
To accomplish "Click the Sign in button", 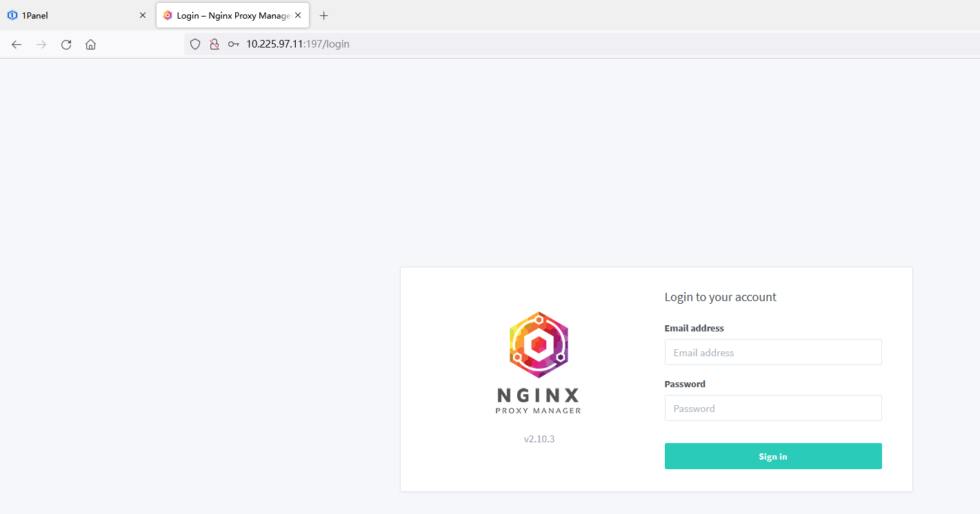I will click(773, 456).
